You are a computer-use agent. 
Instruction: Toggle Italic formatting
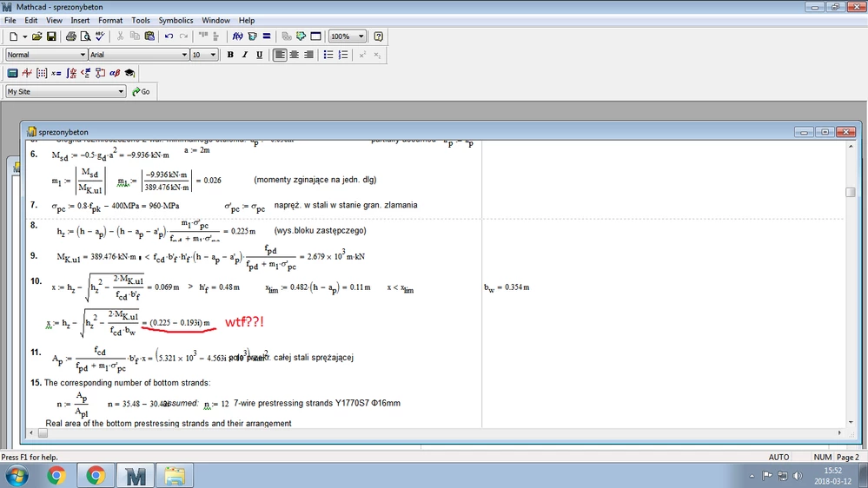coord(245,55)
